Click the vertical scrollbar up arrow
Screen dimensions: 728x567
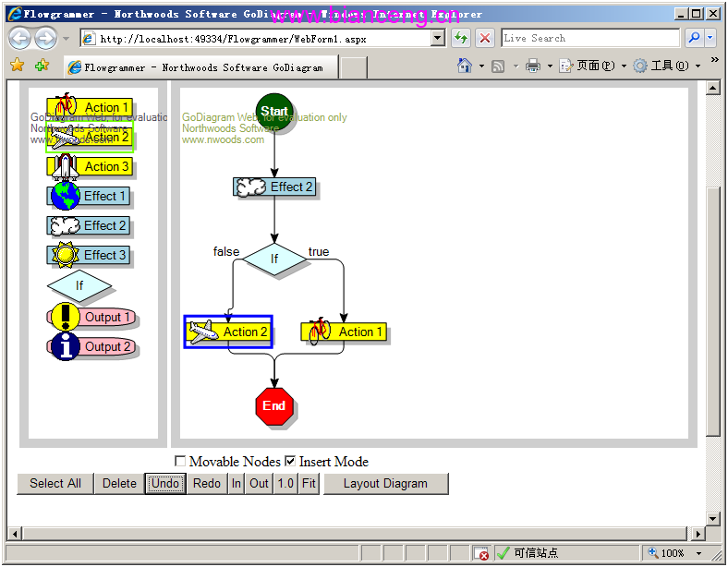(x=712, y=88)
